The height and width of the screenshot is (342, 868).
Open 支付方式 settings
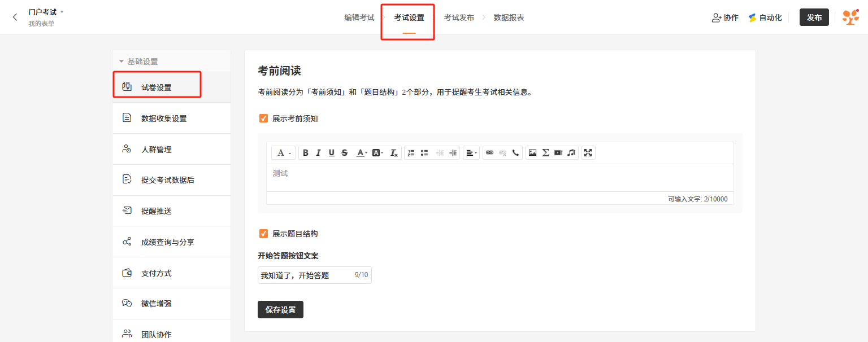pyautogui.click(x=172, y=273)
